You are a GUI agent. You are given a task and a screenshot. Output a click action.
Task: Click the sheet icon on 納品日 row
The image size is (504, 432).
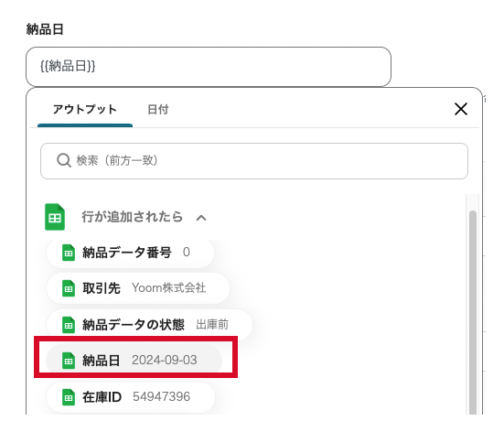(68, 361)
